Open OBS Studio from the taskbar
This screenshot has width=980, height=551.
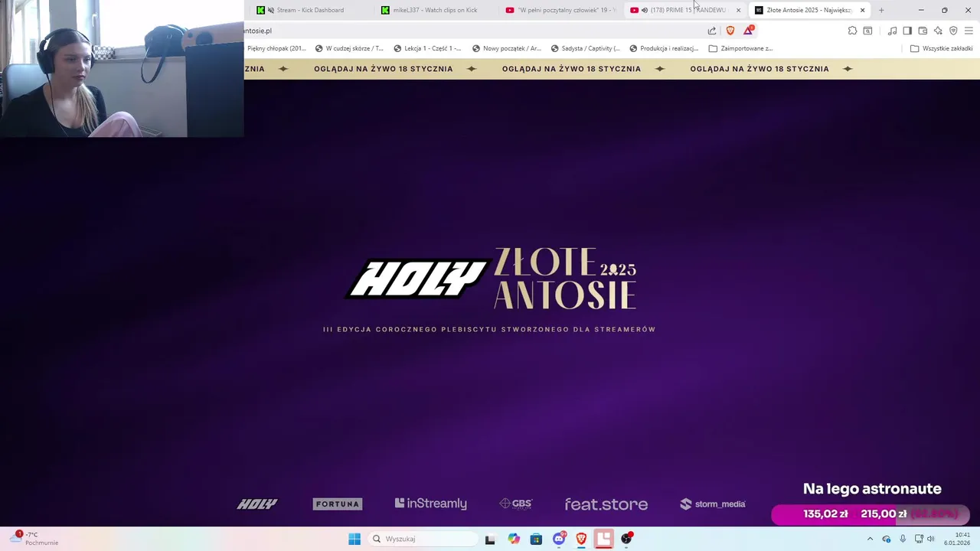click(x=627, y=539)
